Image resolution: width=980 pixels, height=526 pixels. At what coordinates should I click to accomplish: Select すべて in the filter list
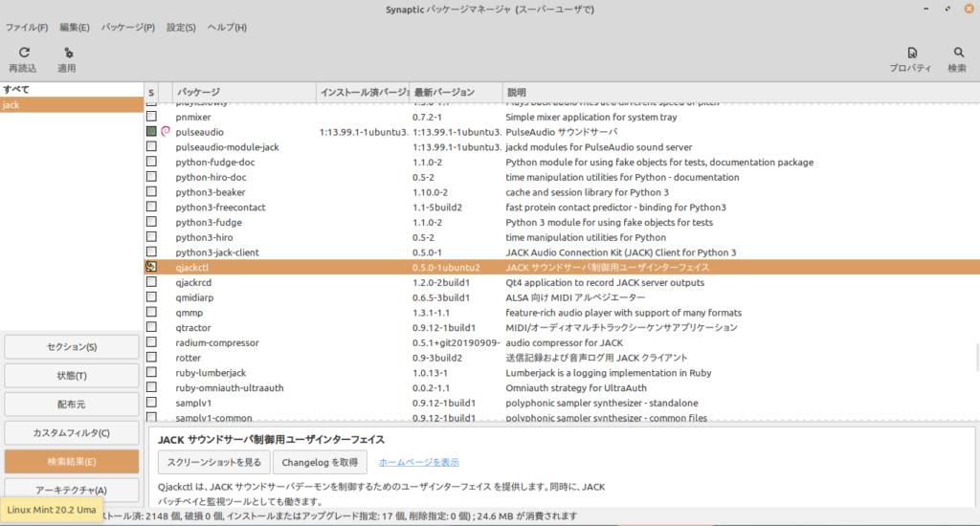coord(71,89)
